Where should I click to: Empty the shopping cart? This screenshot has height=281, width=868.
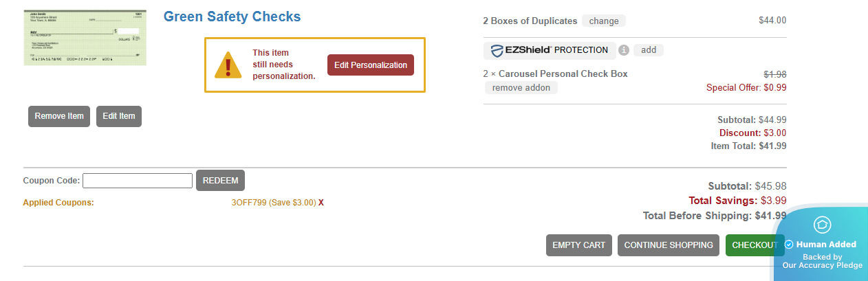(x=579, y=245)
